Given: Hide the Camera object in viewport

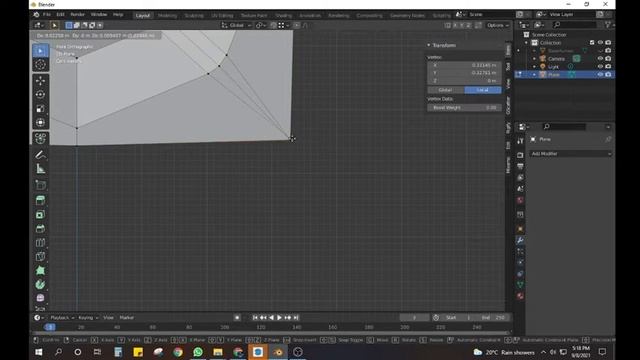Looking at the screenshot, I should pyautogui.click(x=600, y=58).
